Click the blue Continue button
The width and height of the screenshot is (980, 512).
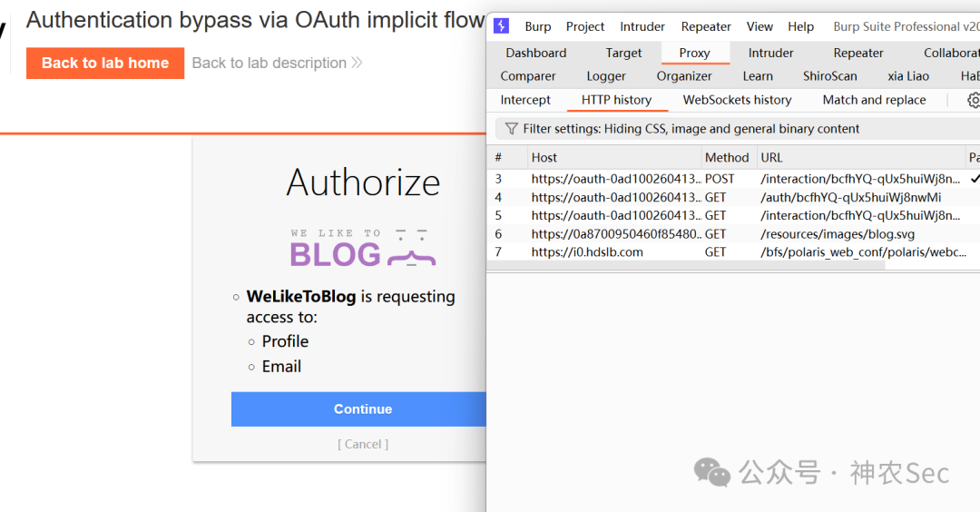(x=358, y=409)
